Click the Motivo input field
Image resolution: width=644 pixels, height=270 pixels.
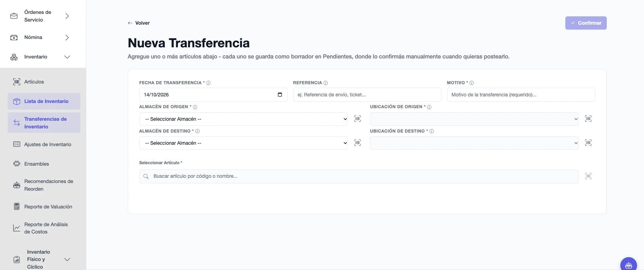click(521, 95)
